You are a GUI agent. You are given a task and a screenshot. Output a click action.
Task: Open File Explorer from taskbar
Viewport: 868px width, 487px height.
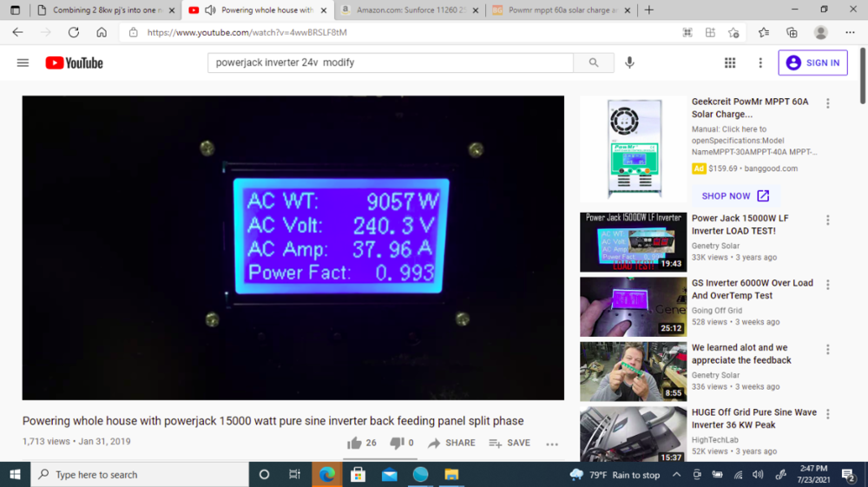point(451,474)
